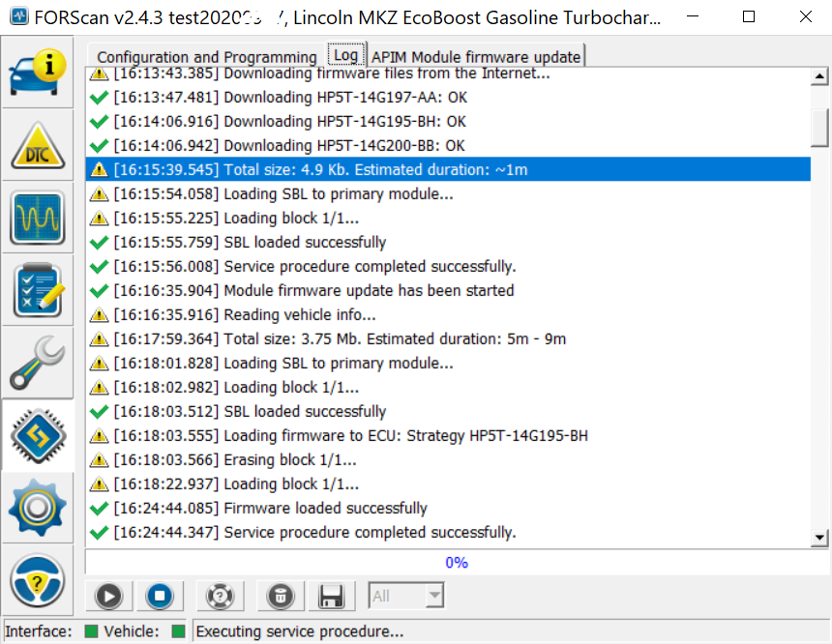Open Help via steering wheel icon
Screen dimensions: 832x644
pyautogui.click(x=38, y=580)
